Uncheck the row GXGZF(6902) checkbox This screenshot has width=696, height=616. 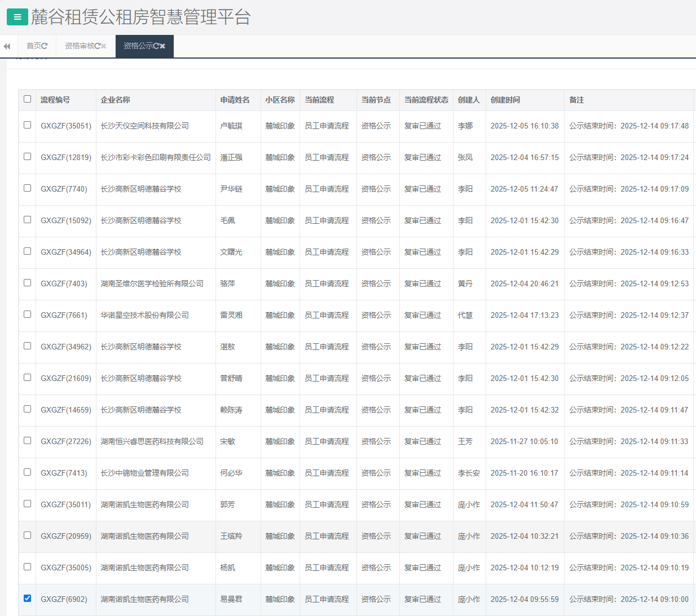(27, 599)
